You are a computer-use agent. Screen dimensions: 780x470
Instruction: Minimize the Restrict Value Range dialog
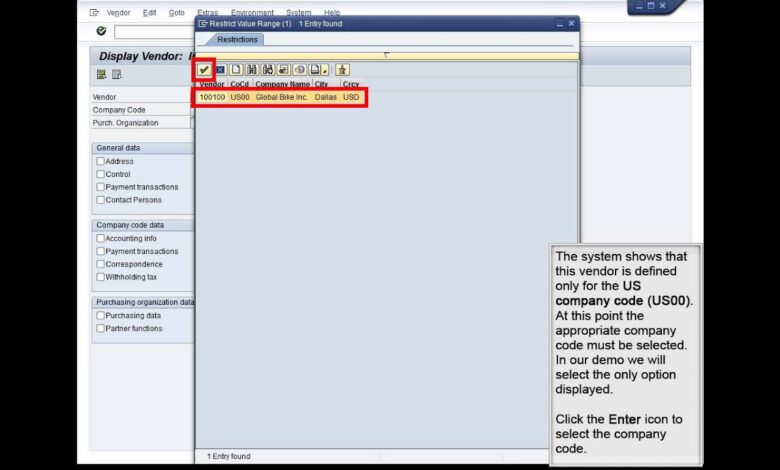(x=560, y=23)
